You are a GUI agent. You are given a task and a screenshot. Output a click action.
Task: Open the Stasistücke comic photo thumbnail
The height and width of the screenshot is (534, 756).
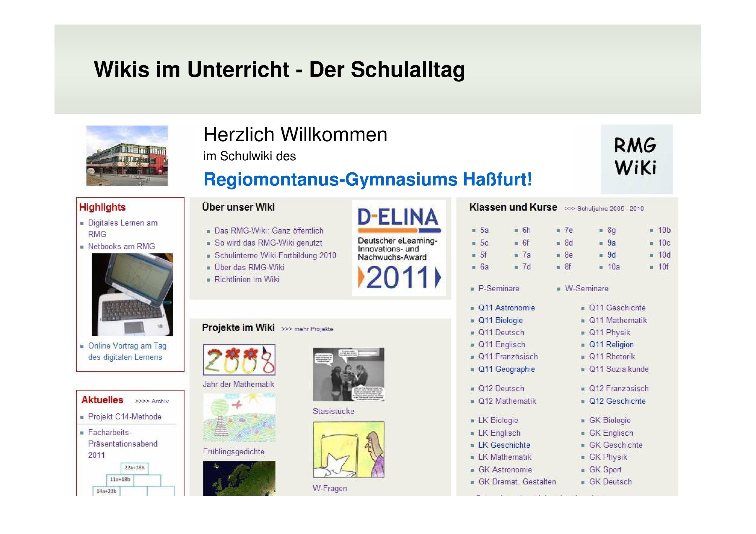point(348,374)
